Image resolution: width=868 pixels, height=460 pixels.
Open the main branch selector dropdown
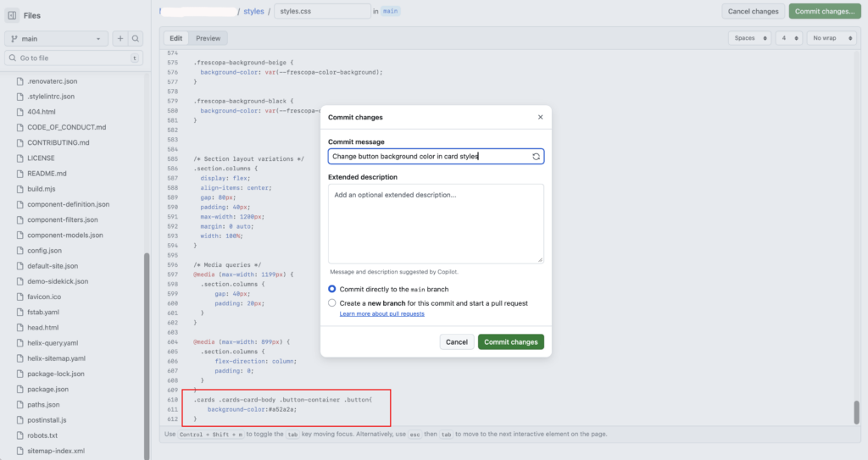coord(56,39)
